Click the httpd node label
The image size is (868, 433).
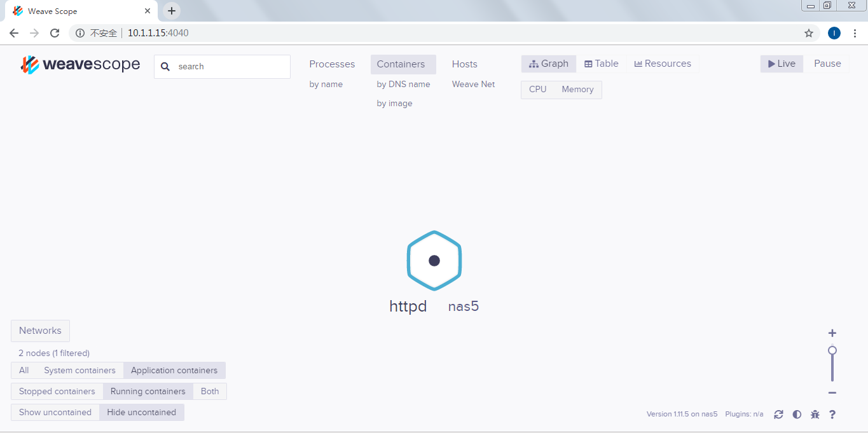(408, 306)
